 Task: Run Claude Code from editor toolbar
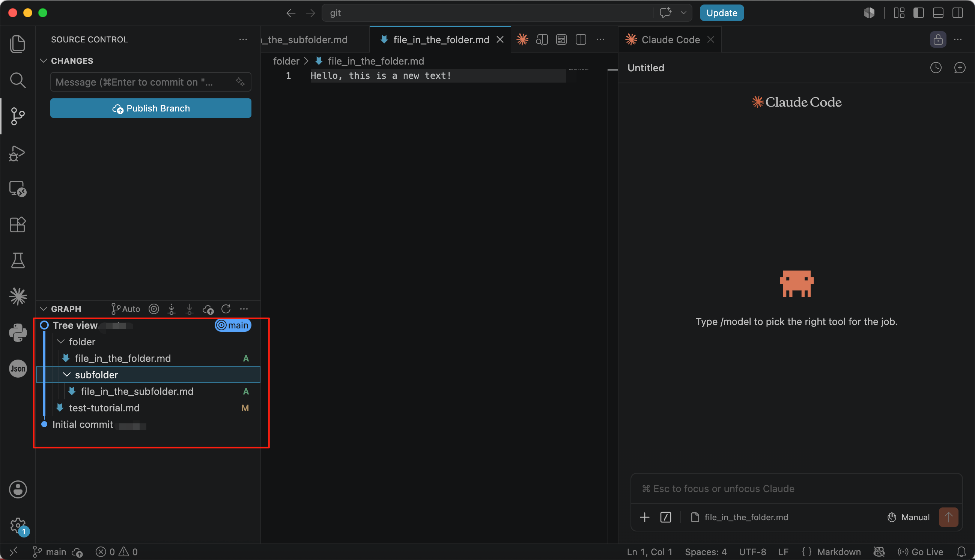coord(522,39)
